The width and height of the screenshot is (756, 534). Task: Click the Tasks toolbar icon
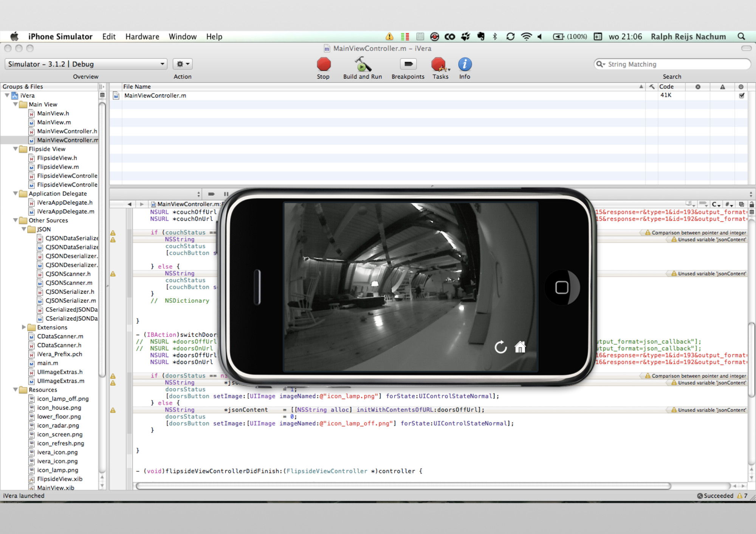click(x=440, y=64)
